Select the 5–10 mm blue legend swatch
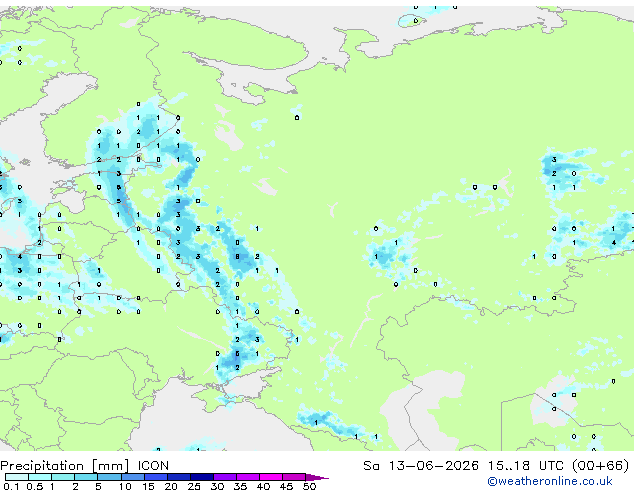Screen dimensions: 634x490 click(109, 477)
